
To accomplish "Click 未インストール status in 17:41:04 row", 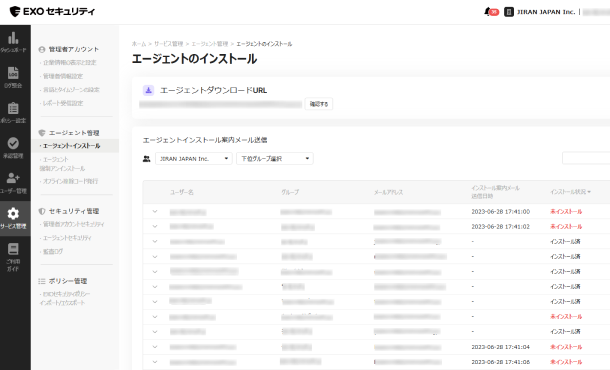I will click(566, 347).
